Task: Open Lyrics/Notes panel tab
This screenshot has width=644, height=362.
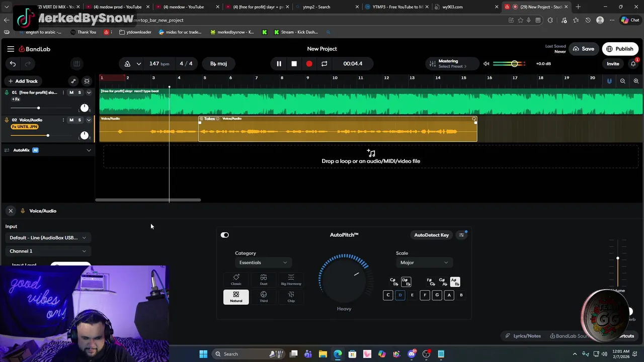Action: [523, 336]
